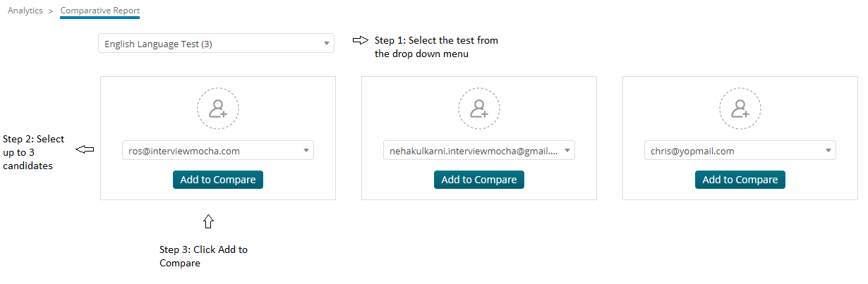Click Add to Compare under nehakulkarni email
Image resolution: width=868 pixels, height=284 pixels.
point(479,180)
